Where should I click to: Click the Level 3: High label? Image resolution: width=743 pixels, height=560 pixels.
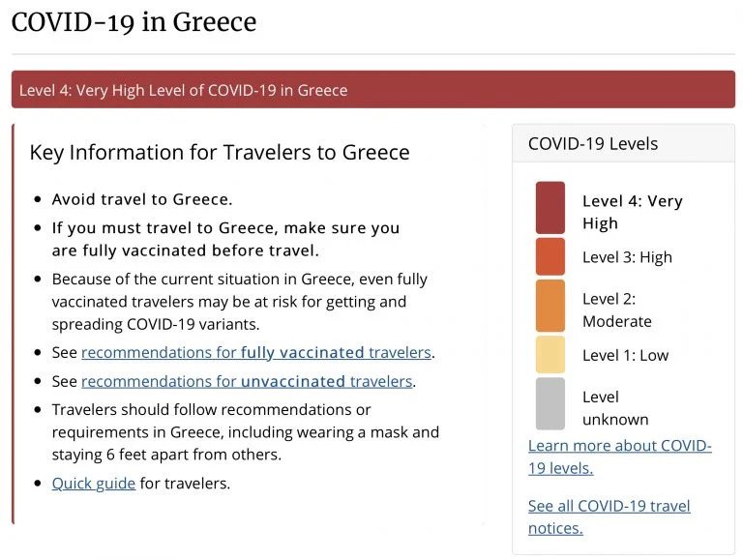[x=627, y=257]
